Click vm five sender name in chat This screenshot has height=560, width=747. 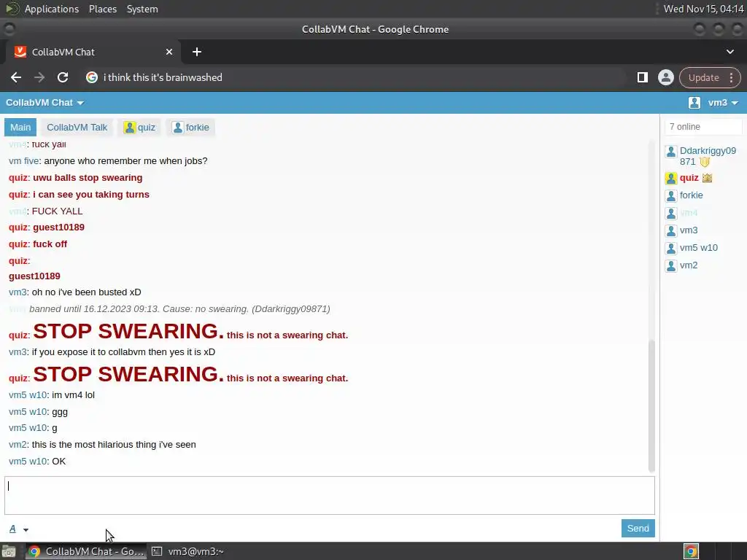tap(24, 161)
